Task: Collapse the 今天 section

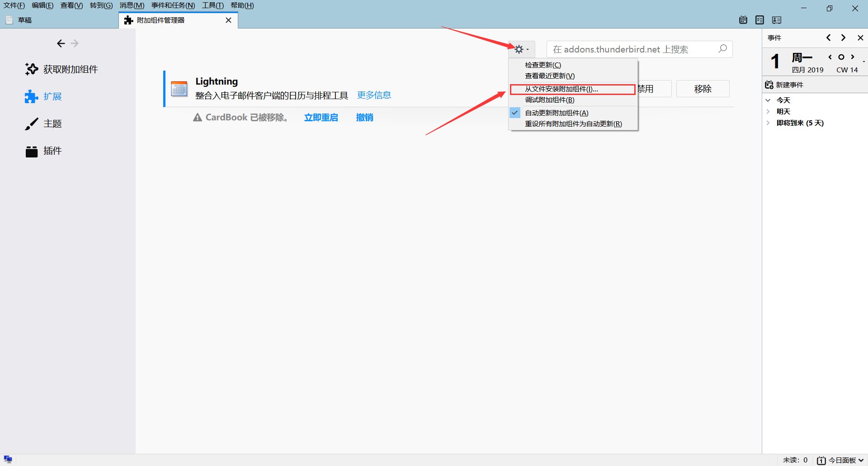Action: 768,100
